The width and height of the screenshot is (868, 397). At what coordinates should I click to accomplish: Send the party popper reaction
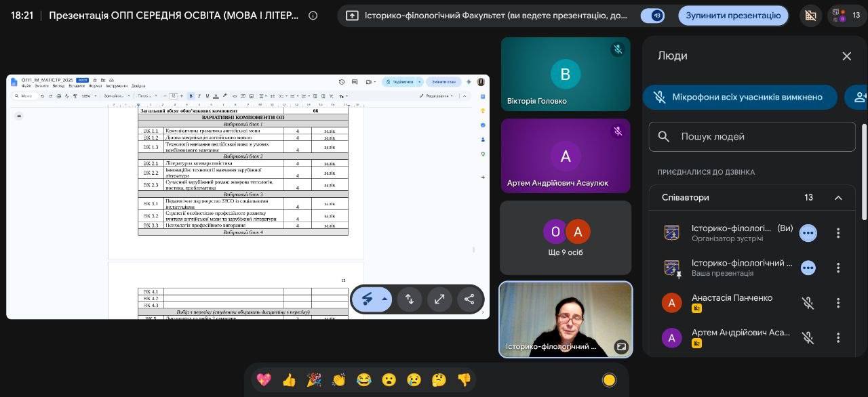314,380
